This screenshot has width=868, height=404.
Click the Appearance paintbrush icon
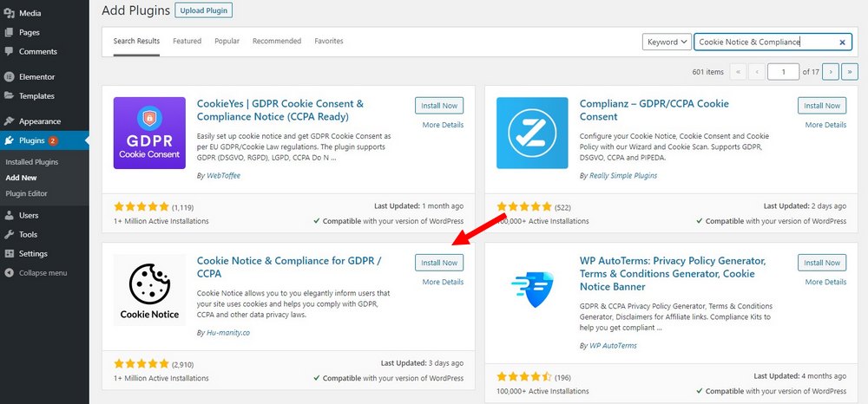tap(9, 121)
